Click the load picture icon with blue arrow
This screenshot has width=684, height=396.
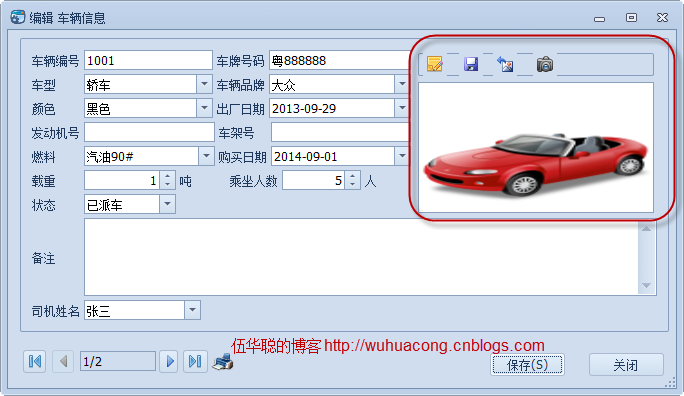pyautogui.click(x=505, y=65)
